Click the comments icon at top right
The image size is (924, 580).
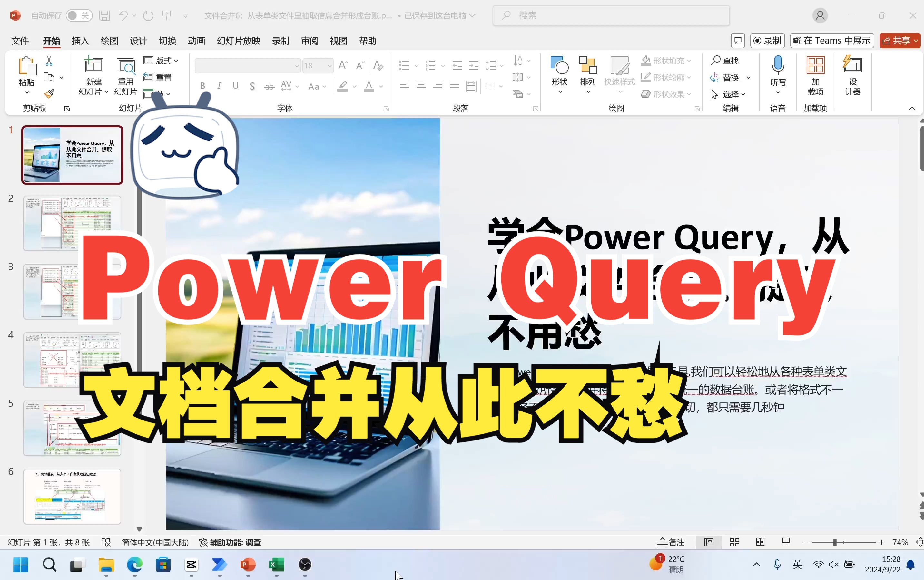pos(738,41)
